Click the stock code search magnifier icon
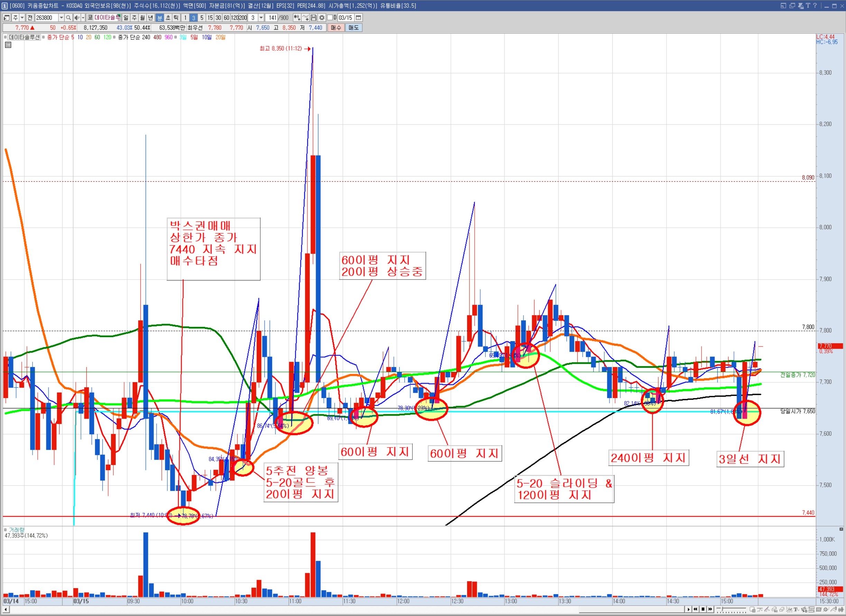 (68, 18)
